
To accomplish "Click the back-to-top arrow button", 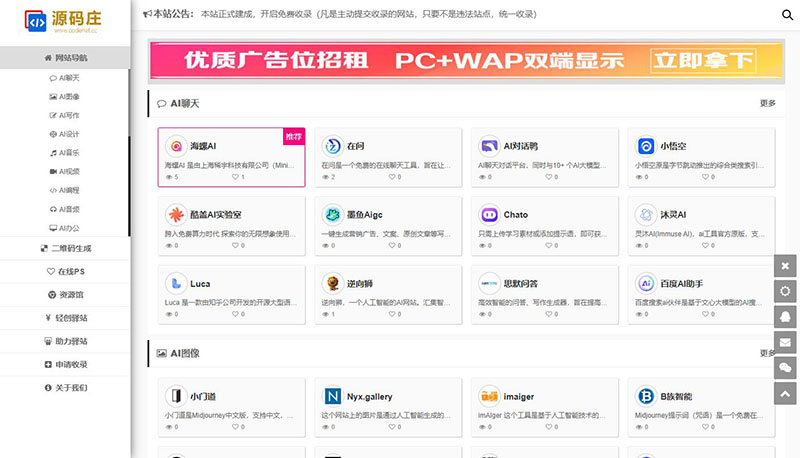I will 785,393.
